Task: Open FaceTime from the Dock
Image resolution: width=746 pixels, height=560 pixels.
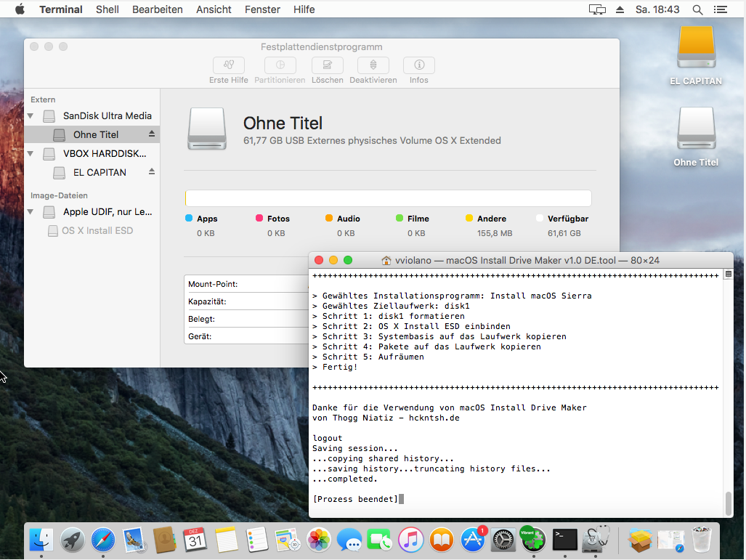Action: [x=380, y=540]
